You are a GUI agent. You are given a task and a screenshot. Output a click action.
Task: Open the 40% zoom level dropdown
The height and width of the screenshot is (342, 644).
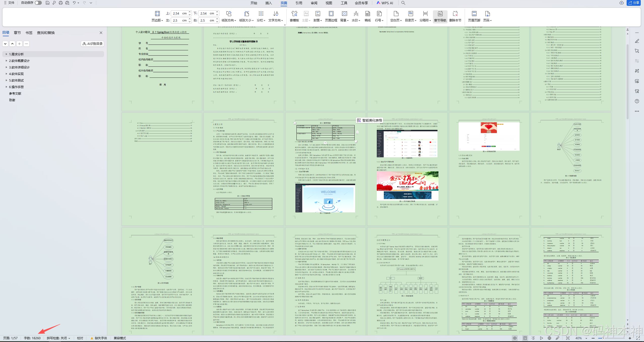click(x=587, y=338)
